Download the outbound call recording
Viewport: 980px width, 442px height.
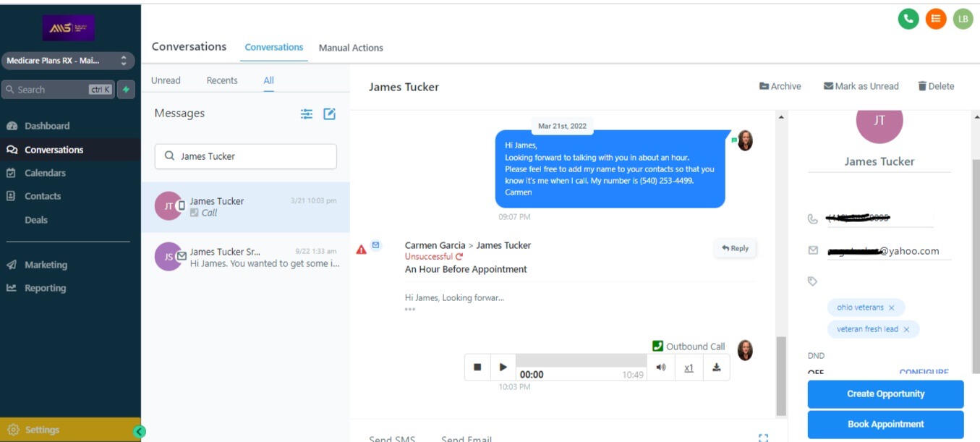click(716, 367)
